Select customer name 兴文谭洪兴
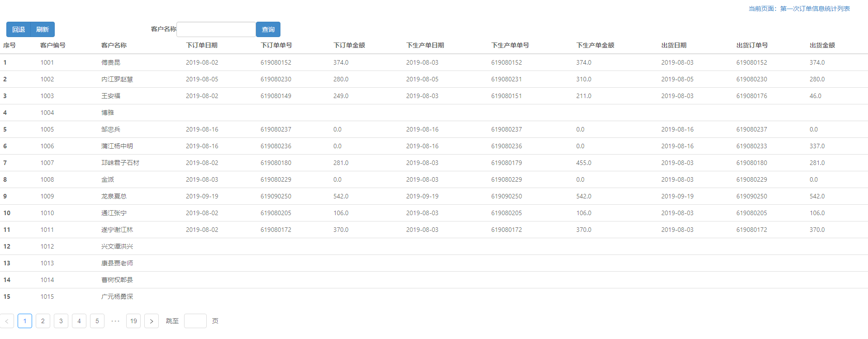This screenshot has width=868, height=339. (x=117, y=246)
